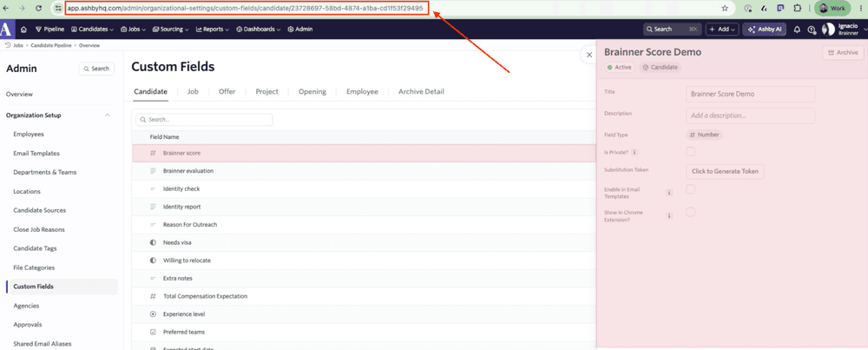Open the Chrome extensions puzzle icon
This screenshot has height=350, width=868.
pos(797,9)
